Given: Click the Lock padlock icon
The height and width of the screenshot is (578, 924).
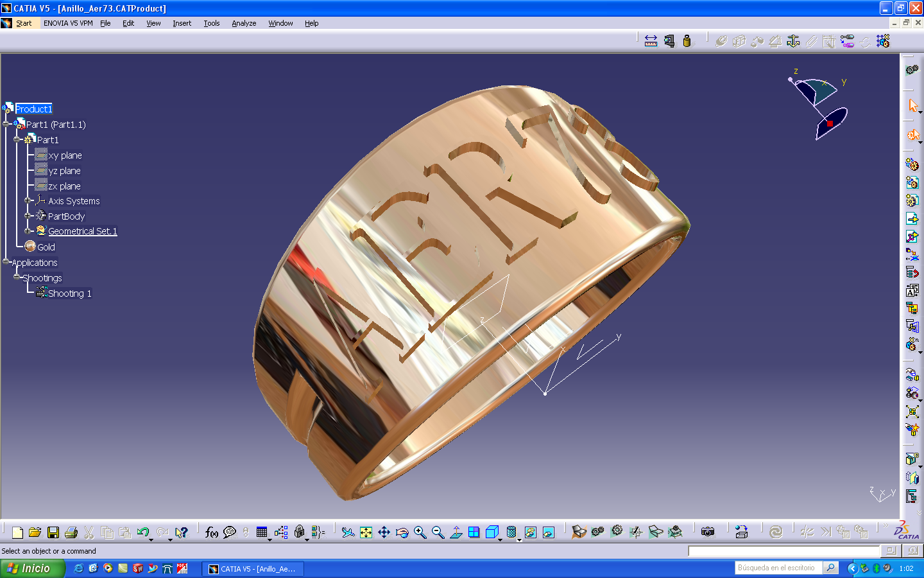Looking at the screenshot, I should tap(299, 532).
